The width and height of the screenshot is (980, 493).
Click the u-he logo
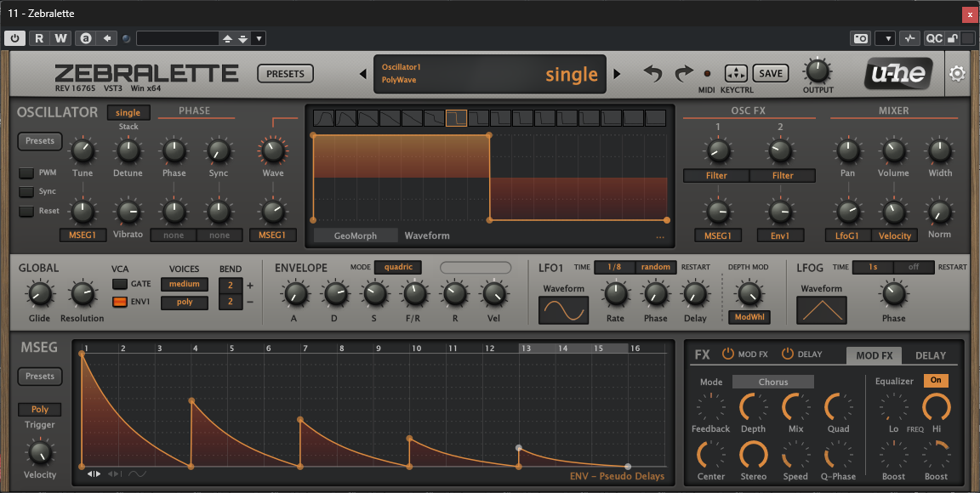coord(898,74)
